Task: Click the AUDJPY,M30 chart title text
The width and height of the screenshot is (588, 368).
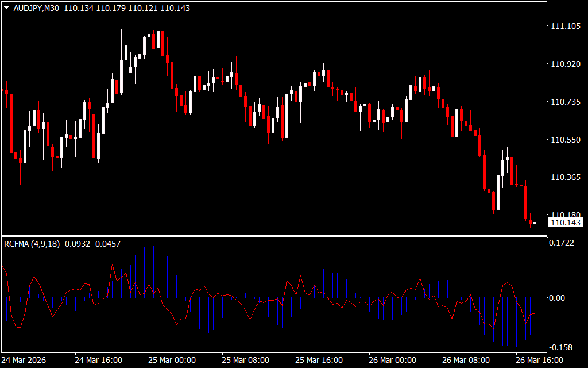Action: click(x=36, y=9)
